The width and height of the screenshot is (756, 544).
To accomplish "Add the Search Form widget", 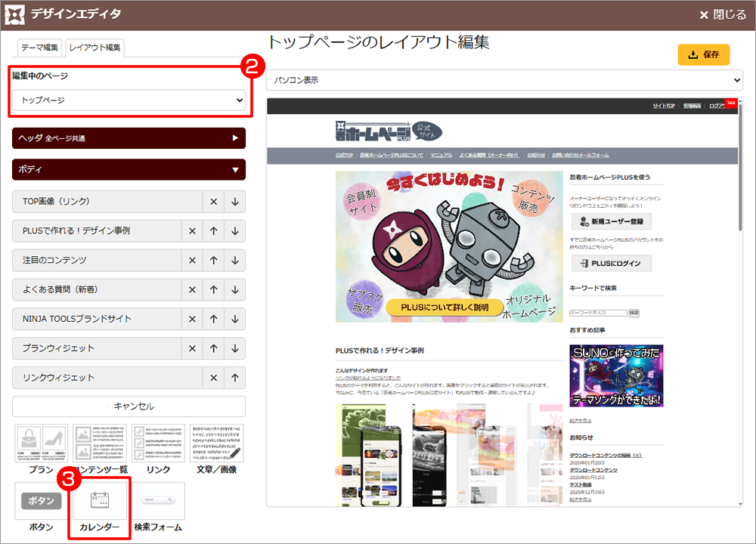I will tap(158, 500).
